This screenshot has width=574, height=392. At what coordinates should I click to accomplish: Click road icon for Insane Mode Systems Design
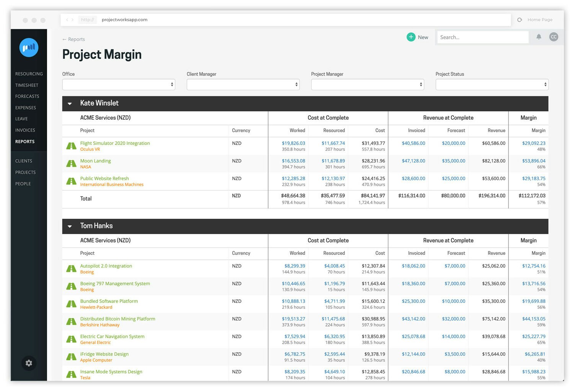click(71, 374)
